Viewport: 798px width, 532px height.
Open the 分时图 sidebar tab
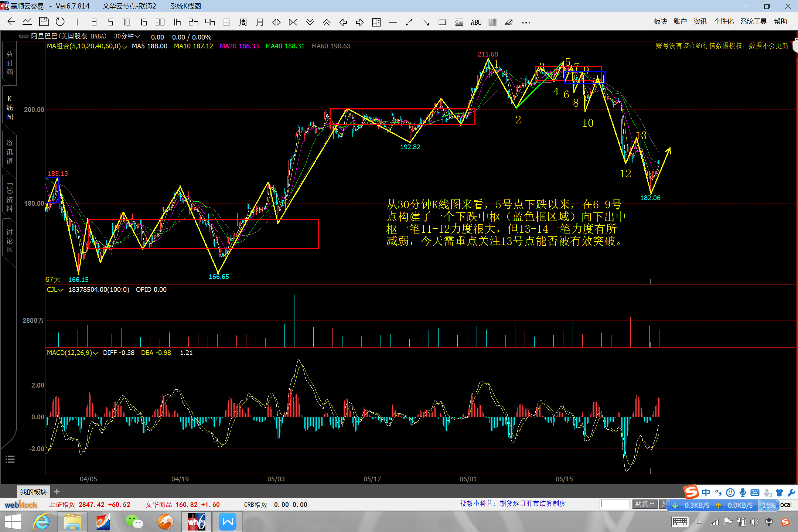click(10, 63)
